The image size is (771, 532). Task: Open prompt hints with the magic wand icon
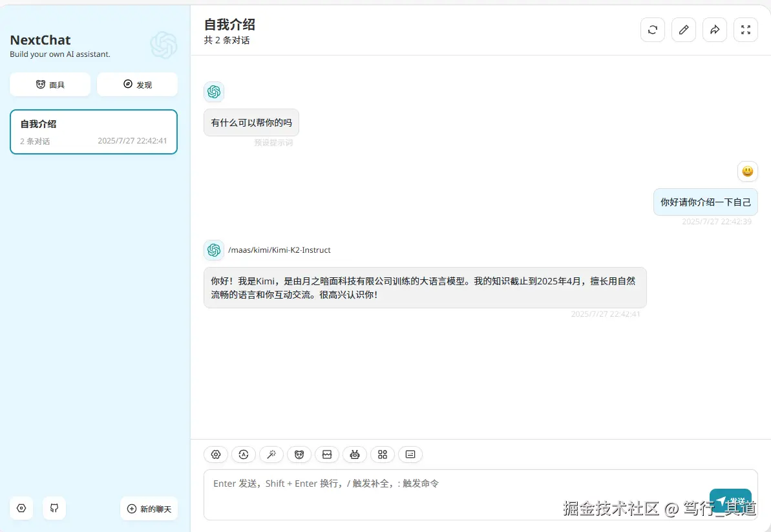[271, 454]
